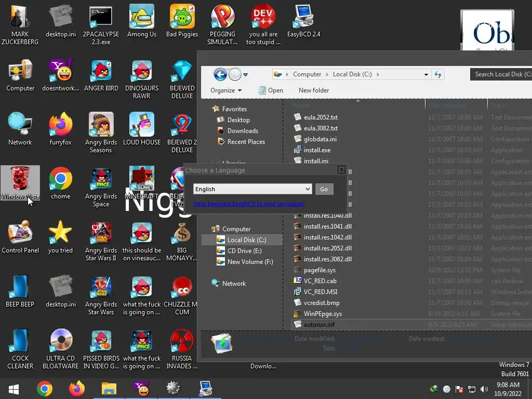Select the Among Us desktop shortcut
The height and width of the screenshot is (399, 532).
pos(142,21)
